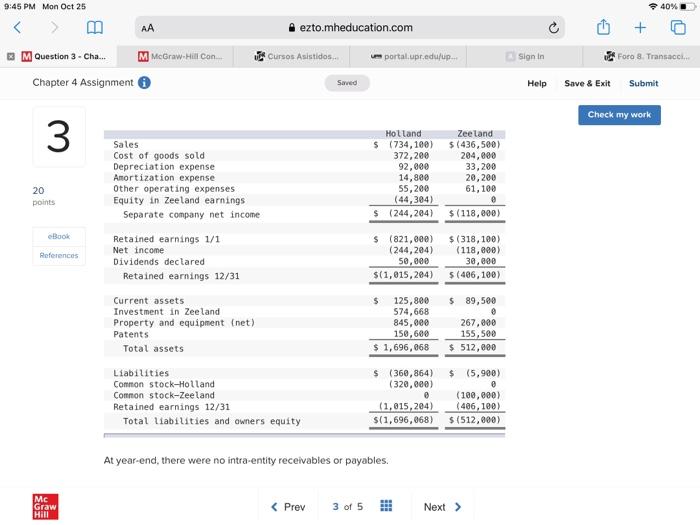700x525 pixels.
Task: Click the Help link
Action: click(x=537, y=83)
